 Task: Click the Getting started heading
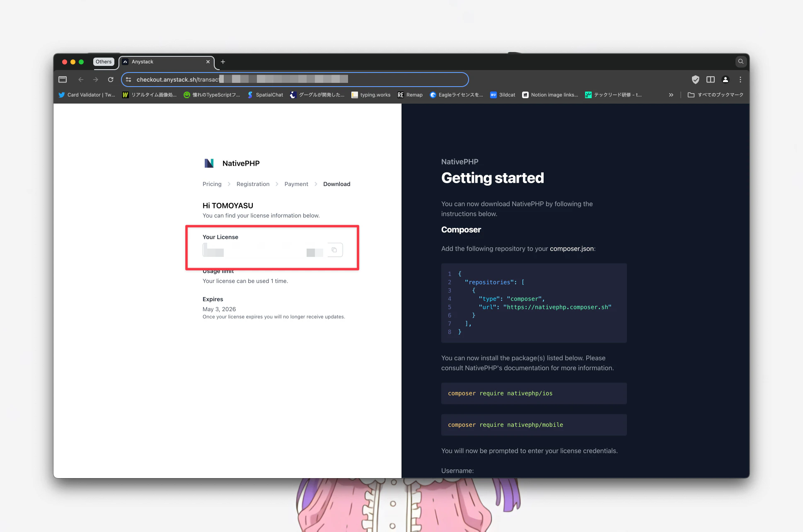pyautogui.click(x=492, y=178)
